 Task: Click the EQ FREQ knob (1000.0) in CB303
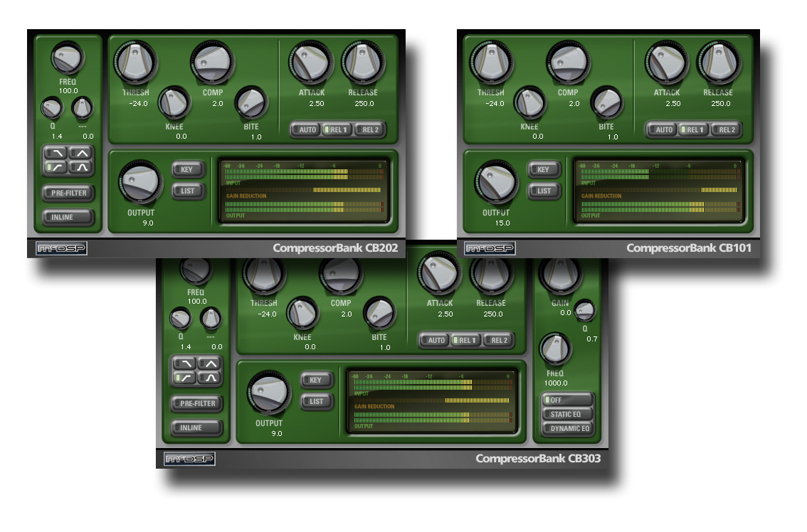click(555, 349)
